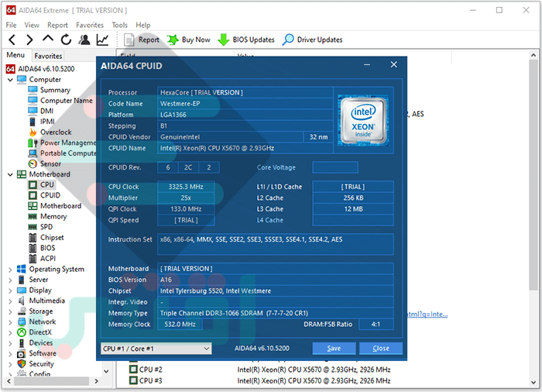The height and width of the screenshot is (392, 542).
Task: Click the tree panel scroll-down arrow
Action: (x=107, y=371)
